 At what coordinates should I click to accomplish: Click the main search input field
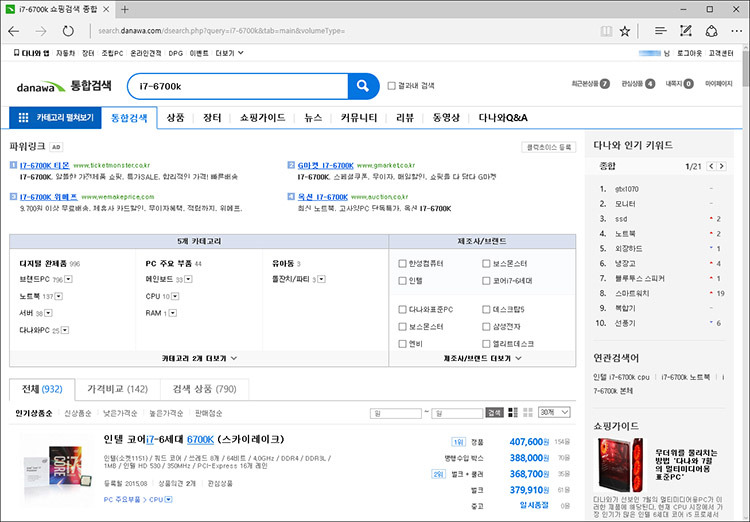pos(238,86)
